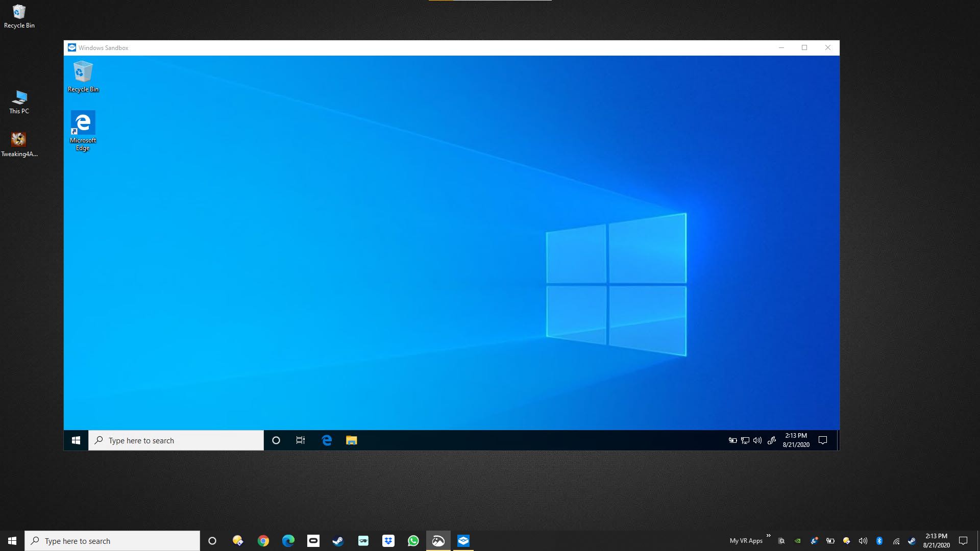Open the host Start menu
This screenshot has width=980, height=551.
tap(12, 541)
